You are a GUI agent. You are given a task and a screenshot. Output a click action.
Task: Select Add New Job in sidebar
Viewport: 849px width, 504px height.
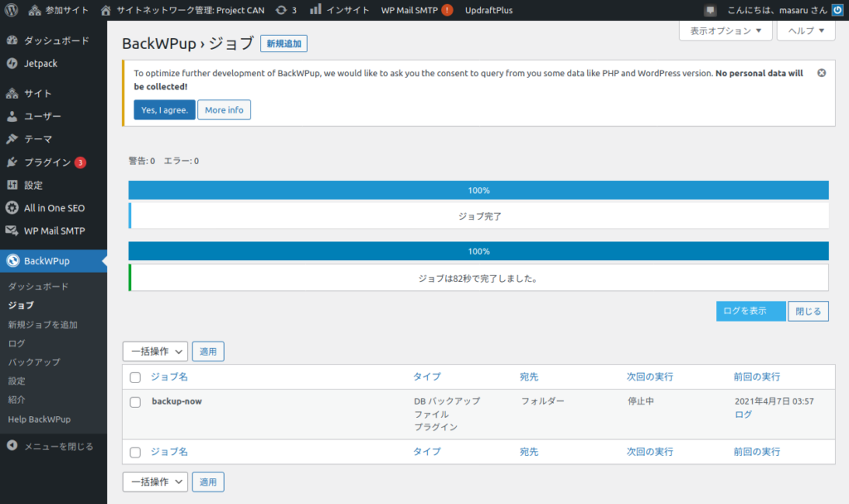tap(43, 324)
